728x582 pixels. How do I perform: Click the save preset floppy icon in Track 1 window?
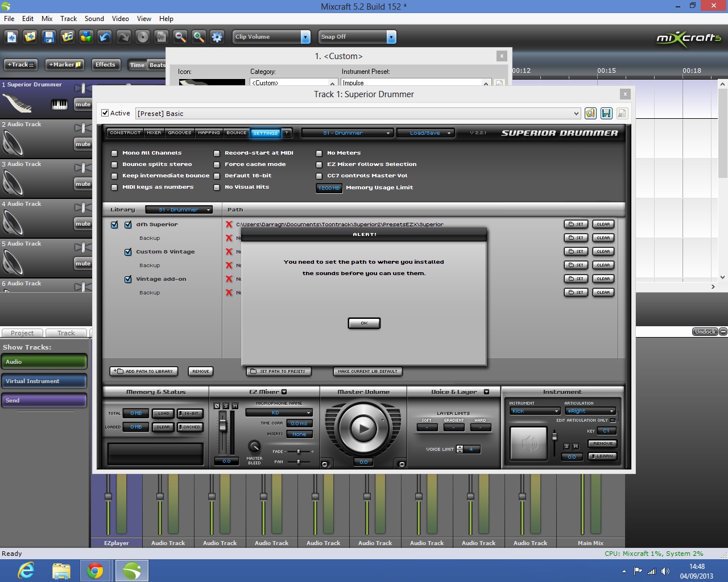pyautogui.click(x=606, y=113)
